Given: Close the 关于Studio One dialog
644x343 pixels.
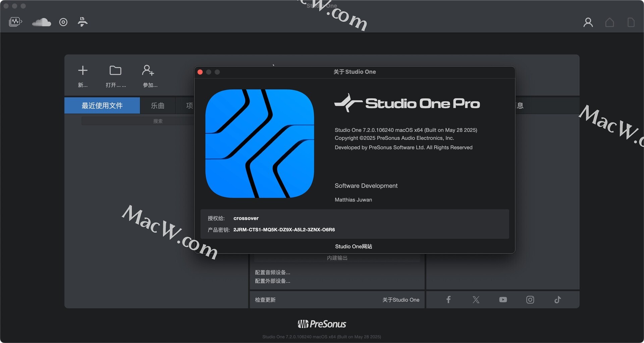Looking at the screenshot, I should pyautogui.click(x=200, y=72).
